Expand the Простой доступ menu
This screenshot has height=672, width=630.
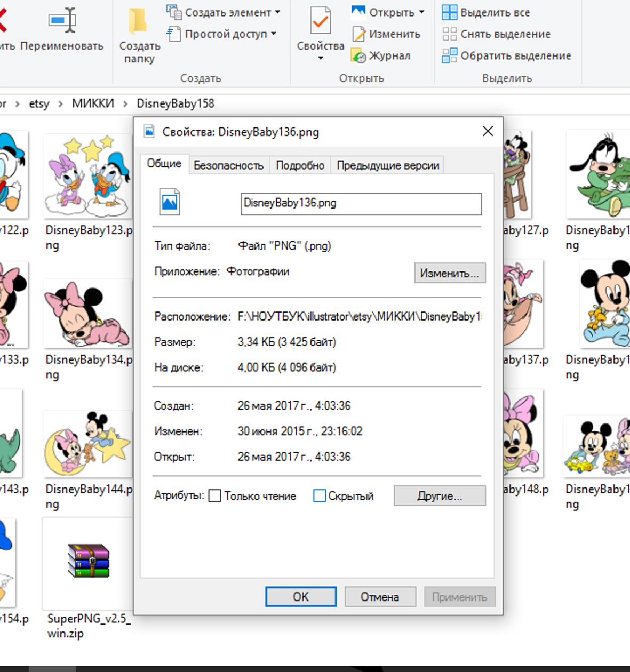(x=222, y=34)
